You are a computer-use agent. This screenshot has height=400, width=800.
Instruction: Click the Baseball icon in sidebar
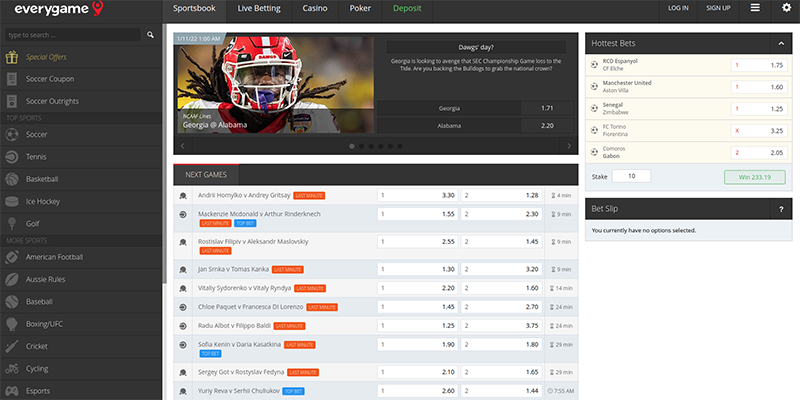[x=12, y=302]
